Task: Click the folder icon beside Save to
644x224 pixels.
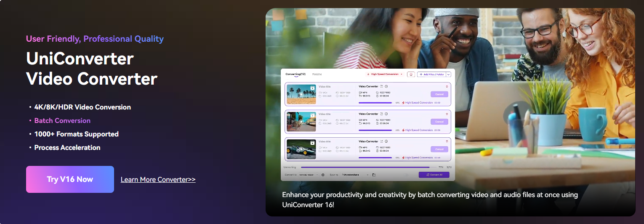Action: [x=374, y=174]
